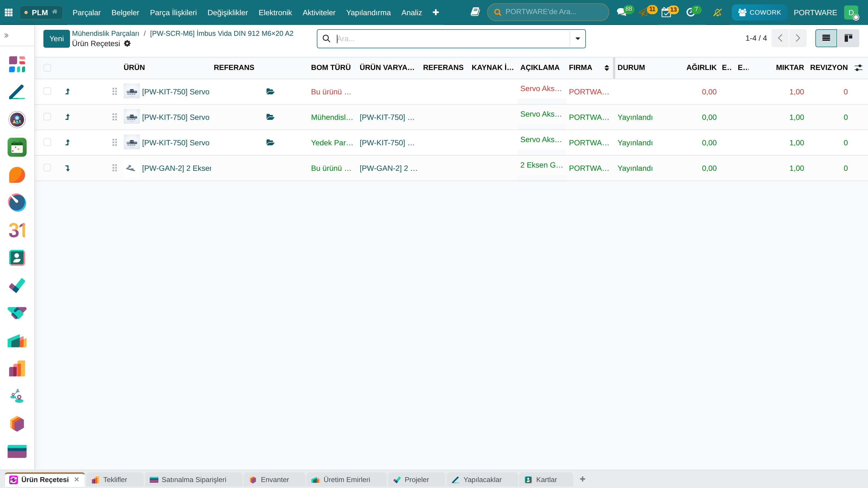Open folder icon in Yedek Par… BOM row
This screenshot has height=488, width=868.
[x=270, y=142]
